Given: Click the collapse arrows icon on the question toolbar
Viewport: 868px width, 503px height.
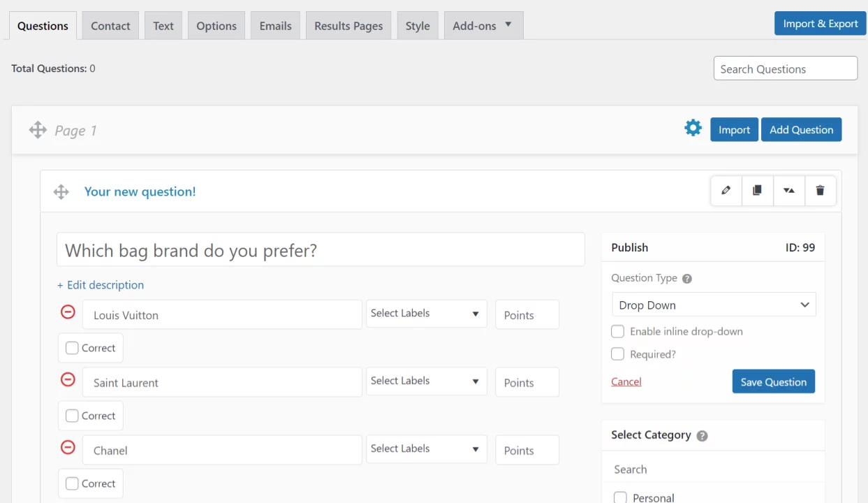Looking at the screenshot, I should point(788,190).
